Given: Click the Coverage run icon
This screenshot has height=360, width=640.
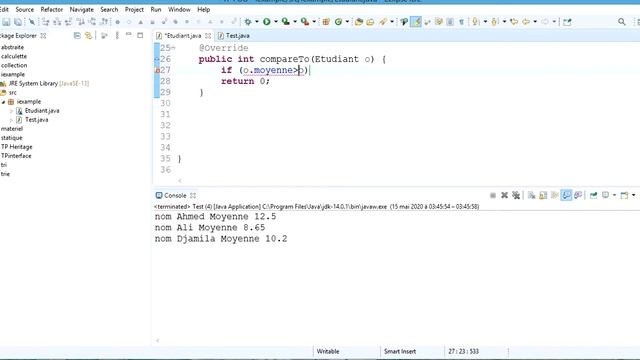Looking at the screenshot, I should (286, 22).
